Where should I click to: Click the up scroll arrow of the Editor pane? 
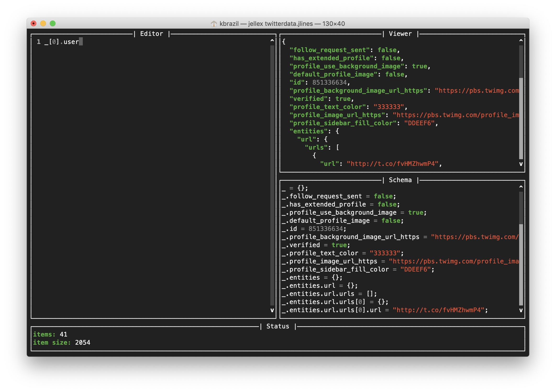click(272, 40)
